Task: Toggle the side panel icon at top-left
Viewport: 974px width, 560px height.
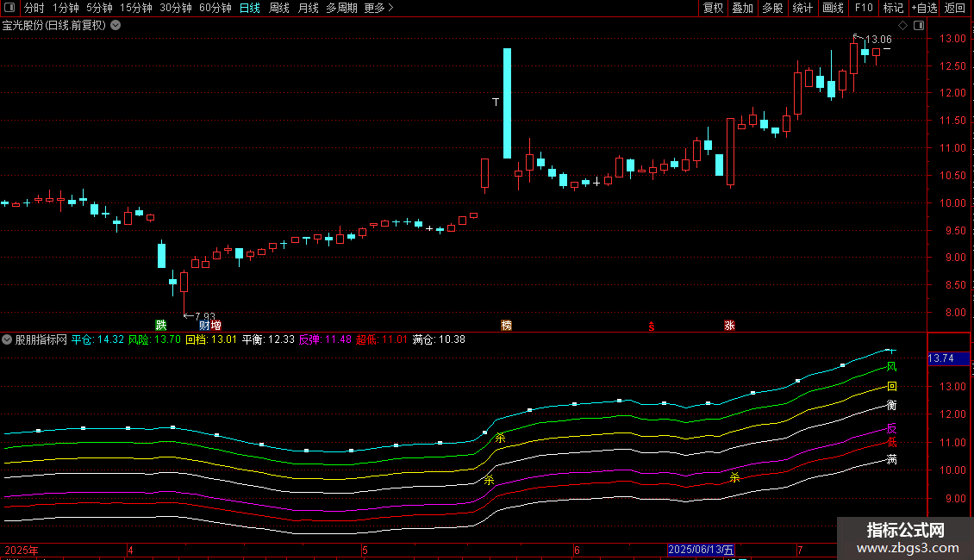Action: click(9, 8)
